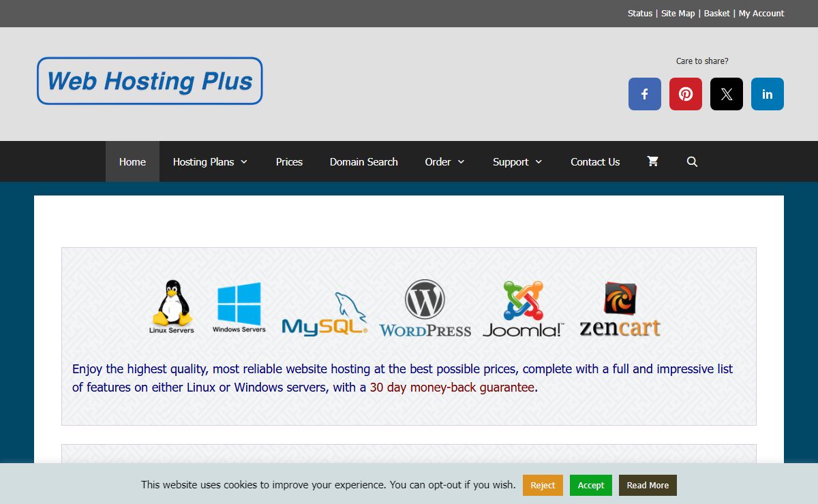Share the page on Facebook
The height and width of the screenshot is (504, 818).
click(645, 94)
